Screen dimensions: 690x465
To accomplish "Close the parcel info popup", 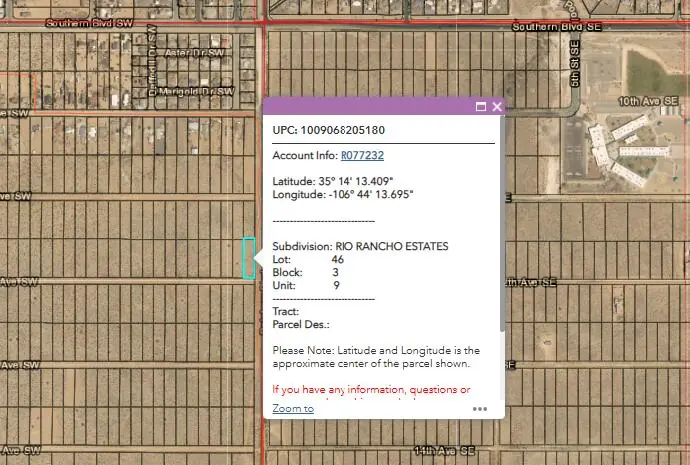I will coord(497,107).
